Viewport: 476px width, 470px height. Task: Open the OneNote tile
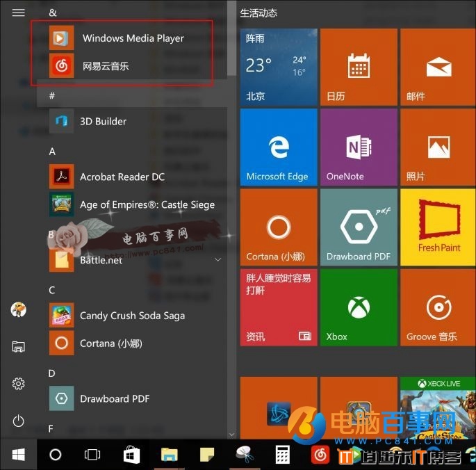tap(359, 147)
